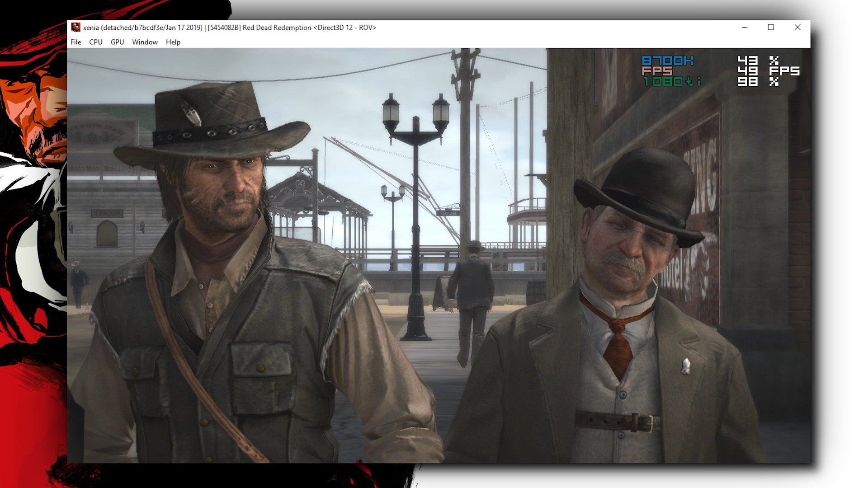
Task: Click the 49 FPS counter value
Action: pyautogui.click(x=748, y=71)
